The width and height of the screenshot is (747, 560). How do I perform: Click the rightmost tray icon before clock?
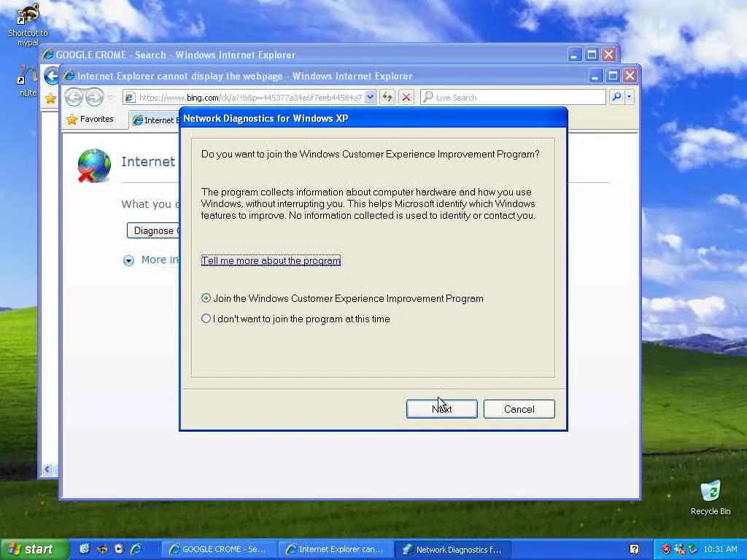tap(693, 549)
